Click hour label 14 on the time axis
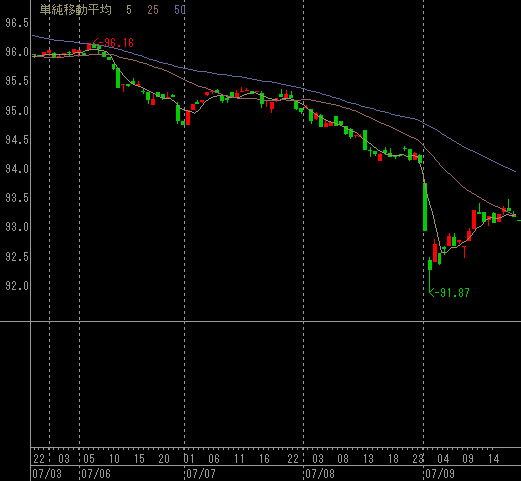 coord(493,459)
